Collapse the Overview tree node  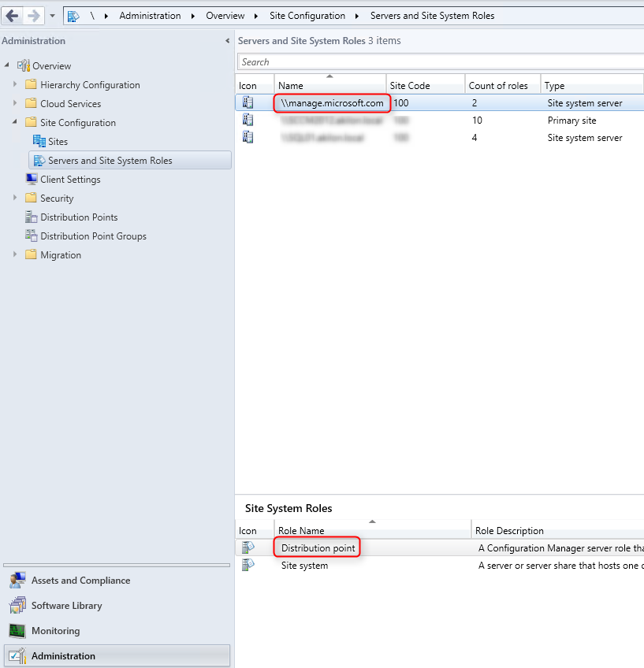pyautogui.click(x=7, y=65)
